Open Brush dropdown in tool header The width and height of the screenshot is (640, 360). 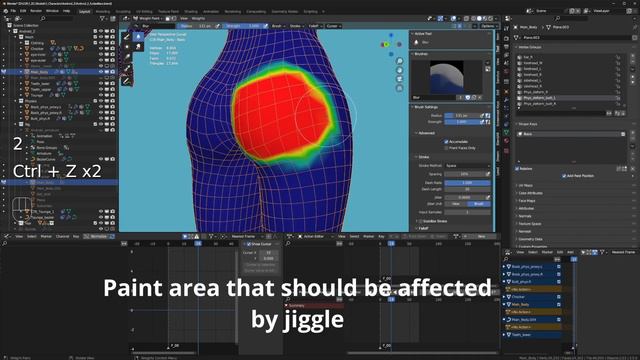click(278, 26)
